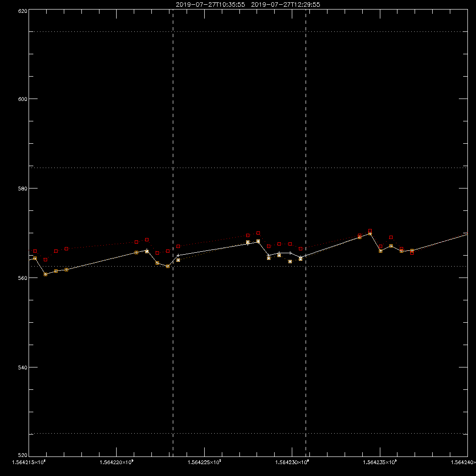Pick the first vertical dashed time marker line
The image size is (476, 476).
coord(173,233)
